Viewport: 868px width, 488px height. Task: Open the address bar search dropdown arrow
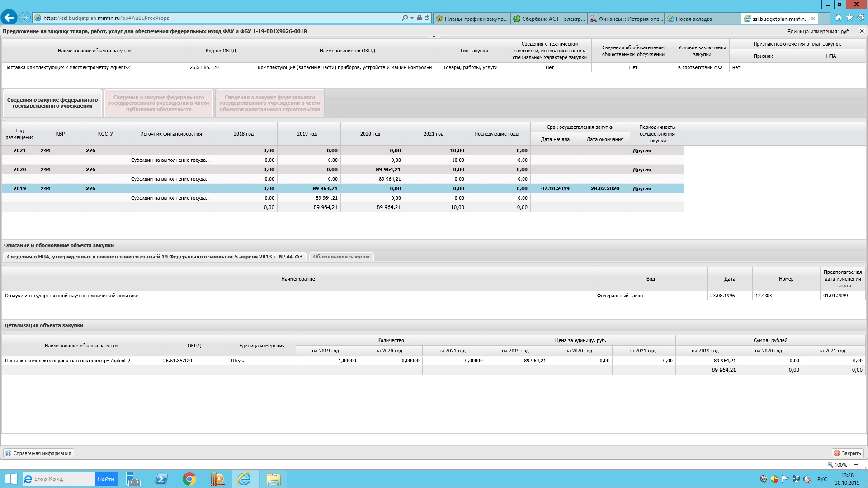412,18
